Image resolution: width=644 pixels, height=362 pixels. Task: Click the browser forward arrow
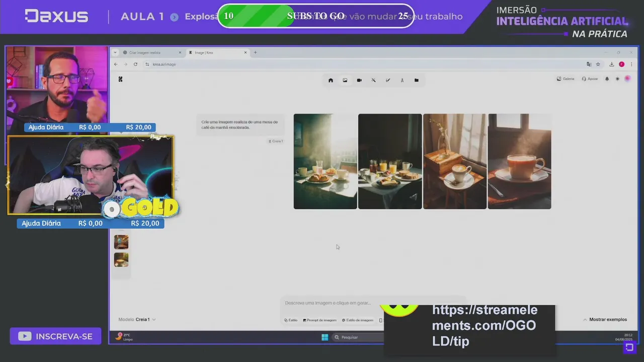(125, 64)
